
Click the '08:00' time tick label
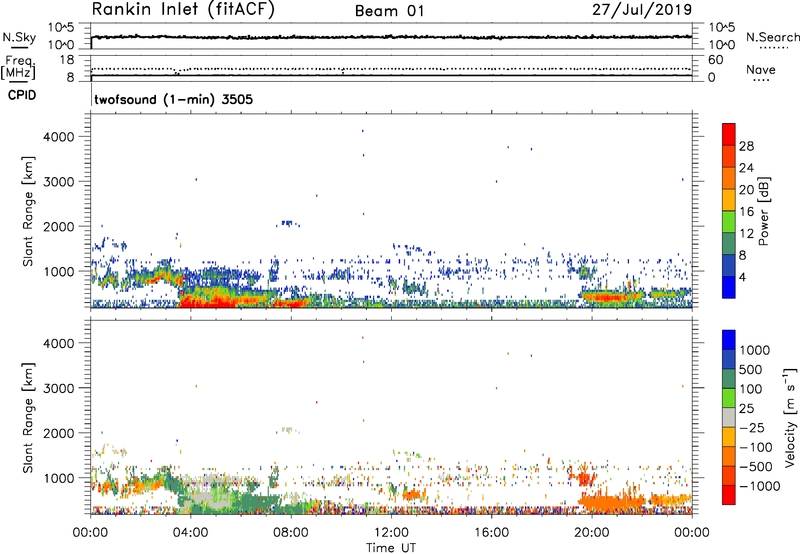point(291,533)
